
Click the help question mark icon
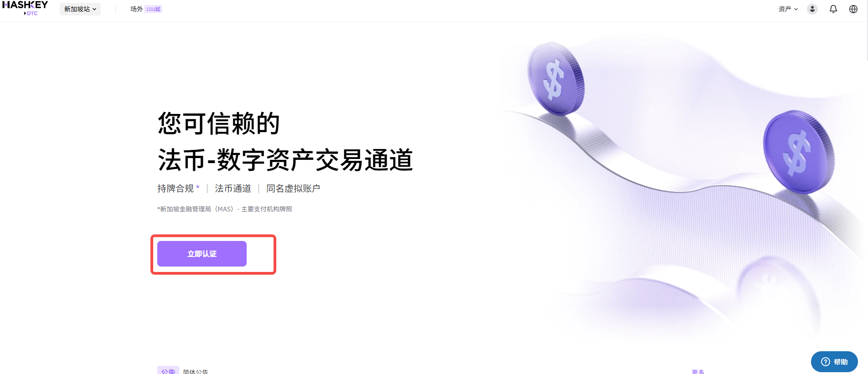pyautogui.click(x=826, y=362)
